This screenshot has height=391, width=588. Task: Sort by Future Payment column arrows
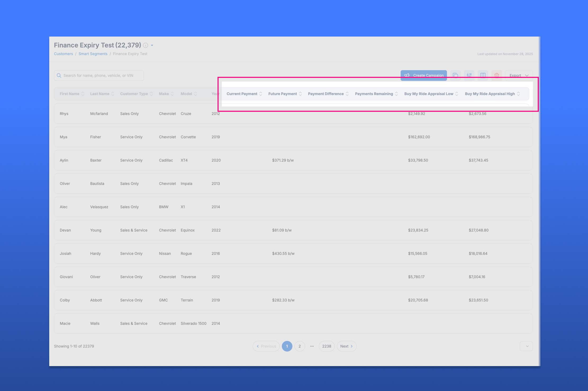tap(300, 94)
